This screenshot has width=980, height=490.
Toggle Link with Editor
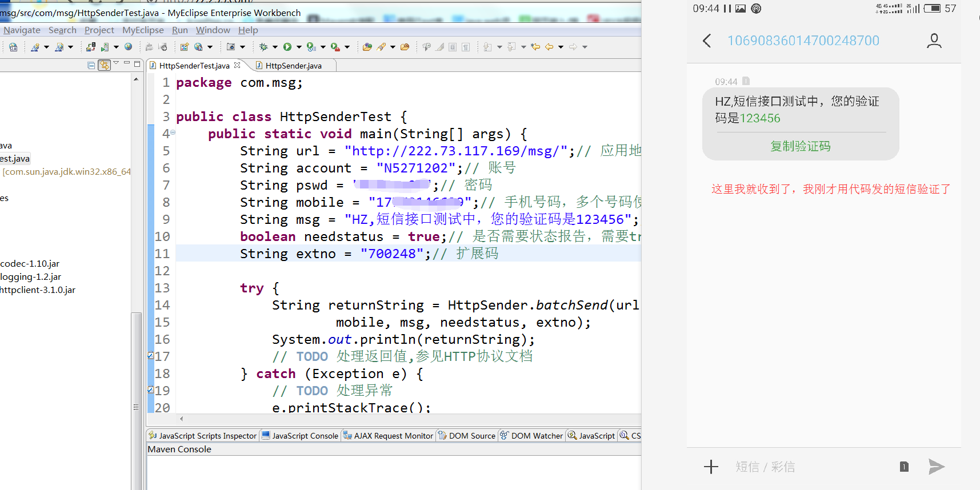point(105,66)
